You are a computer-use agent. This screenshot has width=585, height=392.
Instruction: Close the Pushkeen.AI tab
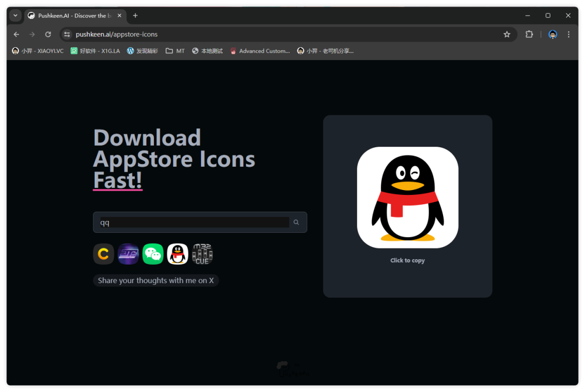point(119,16)
